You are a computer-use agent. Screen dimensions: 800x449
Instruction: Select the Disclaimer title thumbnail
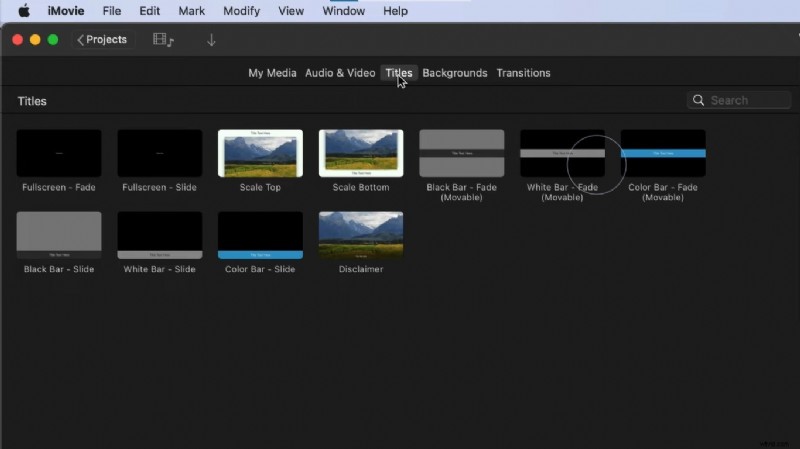click(361, 235)
